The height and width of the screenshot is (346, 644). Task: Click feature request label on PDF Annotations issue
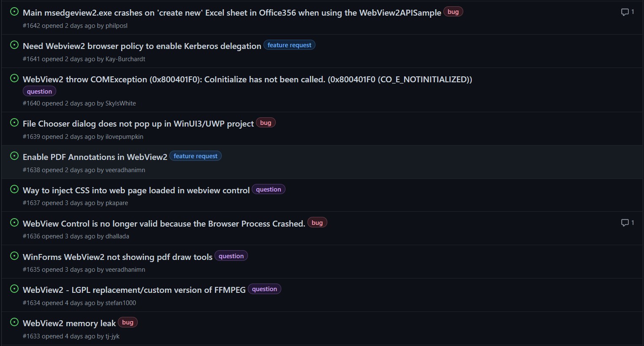pyautogui.click(x=196, y=156)
